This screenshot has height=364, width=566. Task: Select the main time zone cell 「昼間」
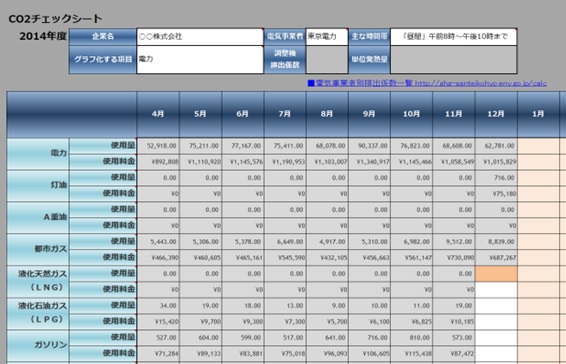(x=454, y=37)
